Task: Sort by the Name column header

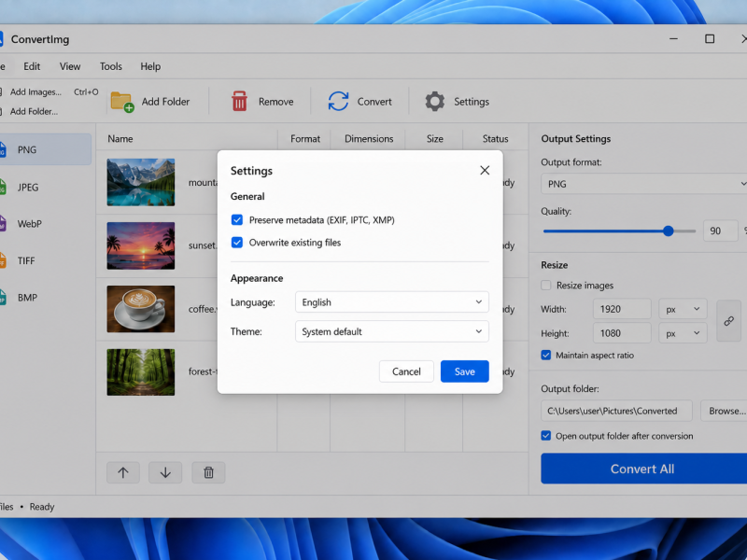Action: (x=120, y=138)
